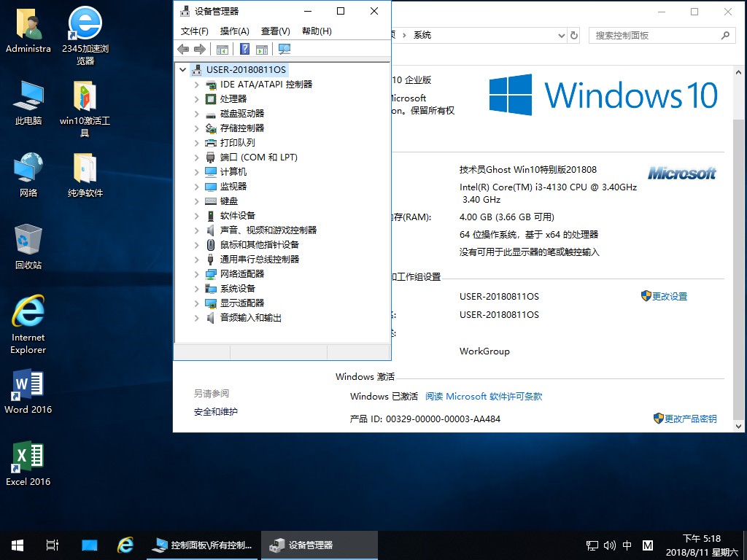The image size is (747, 560).
Task: Click the 安全和维护 link
Action: [x=215, y=412]
